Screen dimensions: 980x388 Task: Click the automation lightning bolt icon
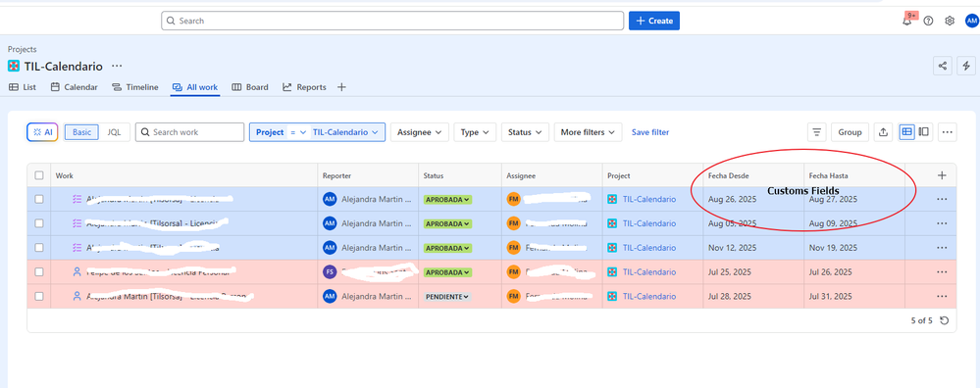click(x=966, y=66)
